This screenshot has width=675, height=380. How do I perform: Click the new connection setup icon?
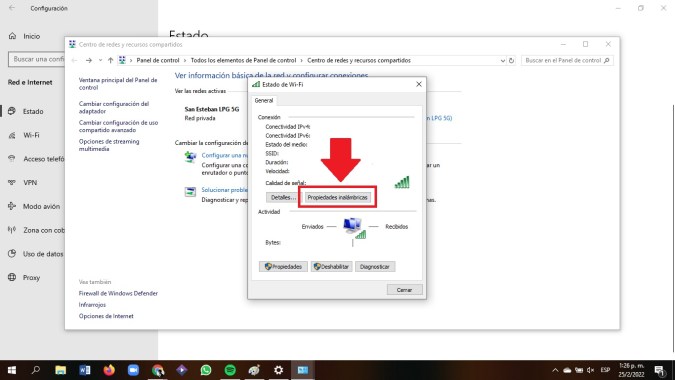click(190, 157)
